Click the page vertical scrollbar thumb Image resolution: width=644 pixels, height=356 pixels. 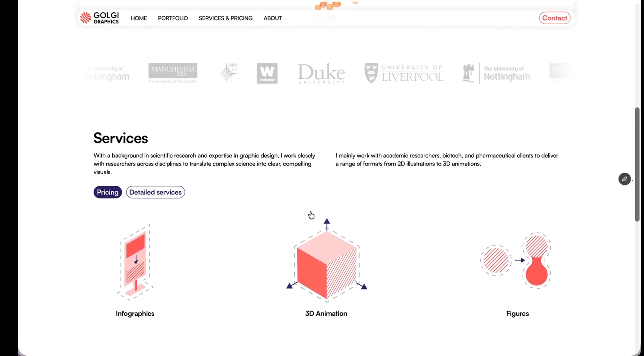637,165
